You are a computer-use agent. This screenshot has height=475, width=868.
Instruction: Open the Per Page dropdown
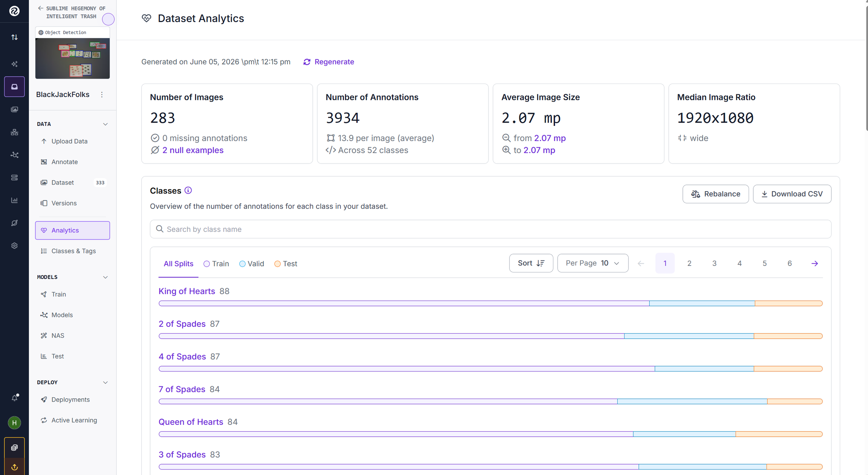(593, 263)
